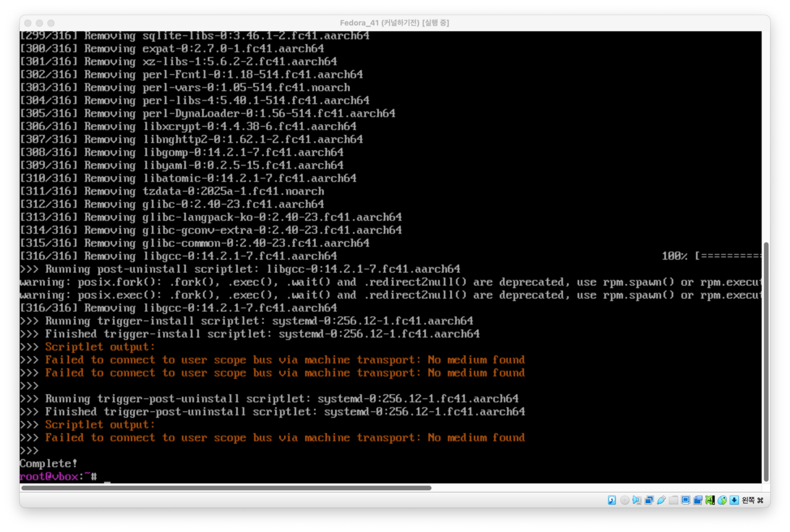Image resolution: width=790 pixels, height=532 pixels.
Task: Click the Fedora_41 window title text
Action: [x=394, y=23]
